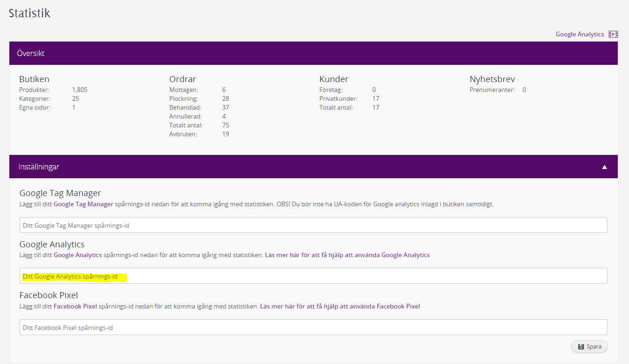Collapse the Inställningar section arrow
Viewport: 629px width, 364px height.
point(604,167)
